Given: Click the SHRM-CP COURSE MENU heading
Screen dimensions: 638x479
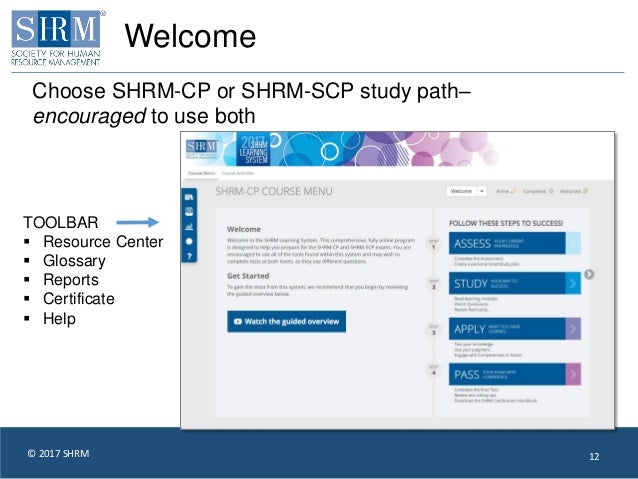Looking at the screenshot, I should [x=274, y=191].
